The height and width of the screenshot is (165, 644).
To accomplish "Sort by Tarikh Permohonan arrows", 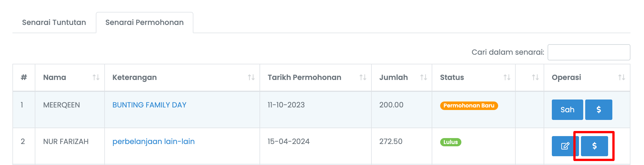I will [x=363, y=77].
